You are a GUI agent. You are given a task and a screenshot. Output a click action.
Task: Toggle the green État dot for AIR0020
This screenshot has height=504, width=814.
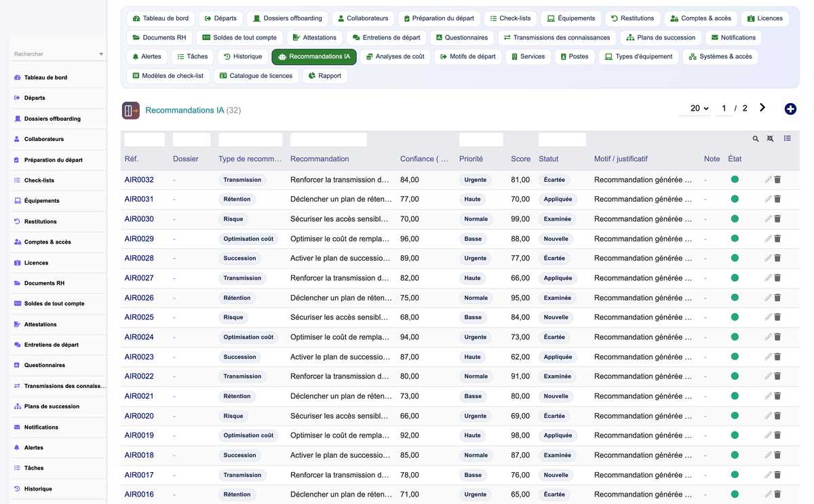[735, 416]
